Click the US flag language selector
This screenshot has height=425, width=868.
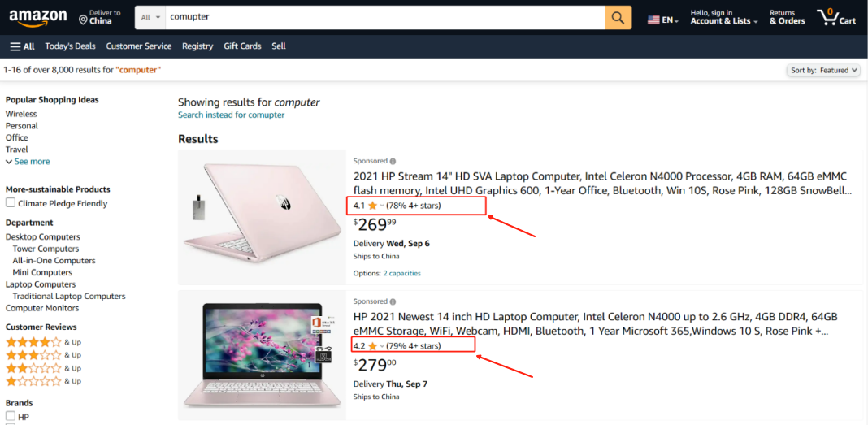[x=663, y=20]
